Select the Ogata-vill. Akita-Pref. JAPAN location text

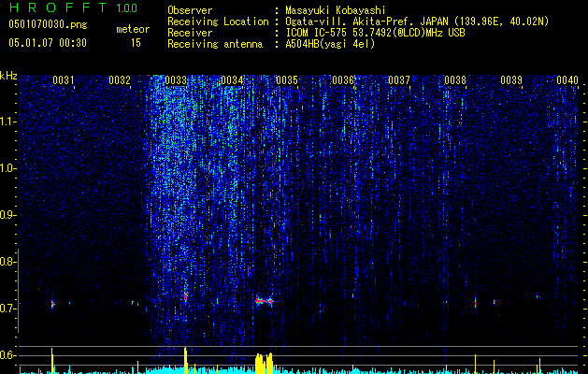click(417, 22)
